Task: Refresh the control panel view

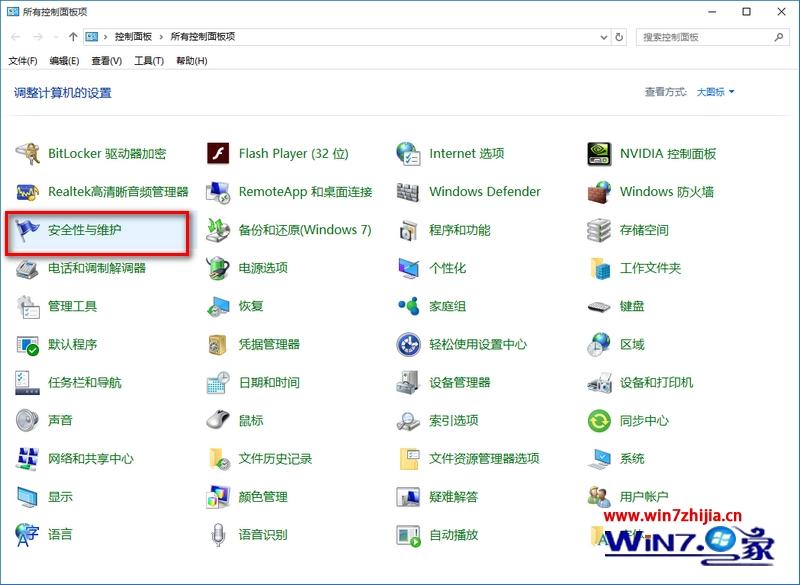Action: pyautogui.click(x=619, y=37)
